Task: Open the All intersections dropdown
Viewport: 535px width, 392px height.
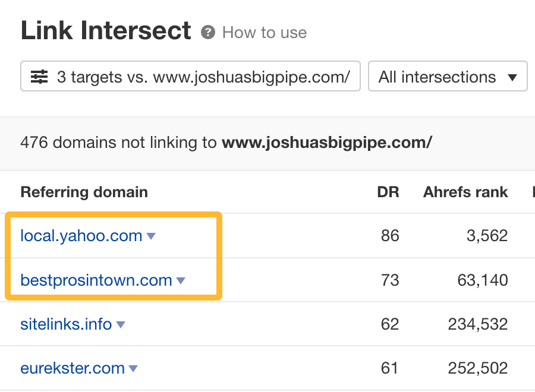Action: point(448,76)
